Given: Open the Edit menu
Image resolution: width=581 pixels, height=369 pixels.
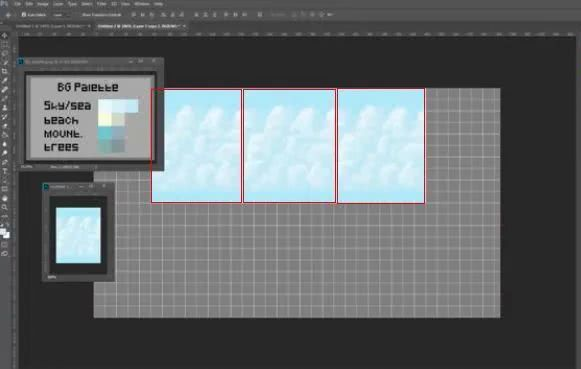Looking at the screenshot, I should (x=29, y=4).
